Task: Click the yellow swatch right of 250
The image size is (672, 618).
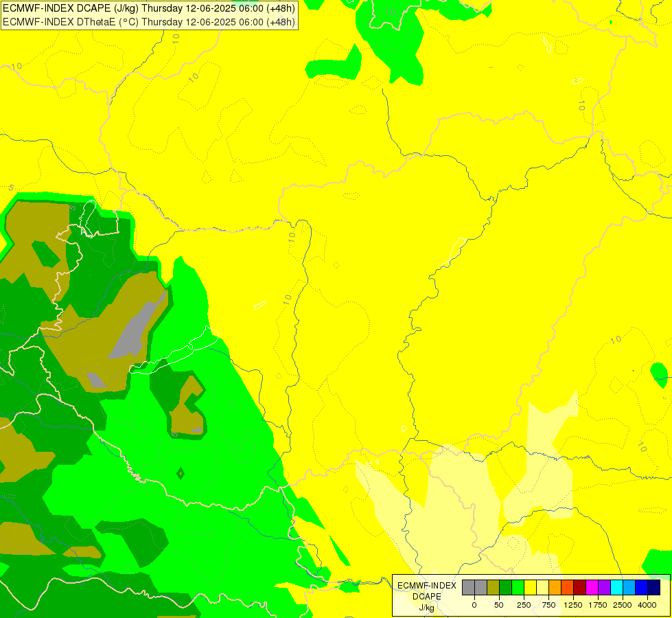Action: [530, 587]
